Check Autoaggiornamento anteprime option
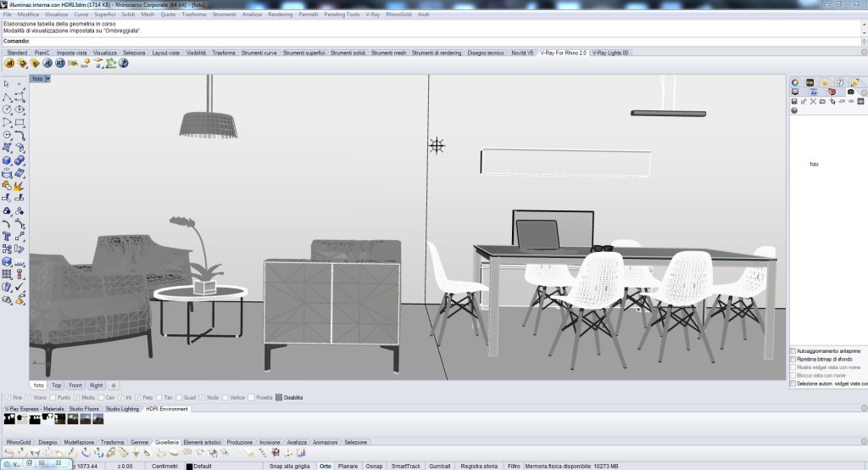 point(793,351)
